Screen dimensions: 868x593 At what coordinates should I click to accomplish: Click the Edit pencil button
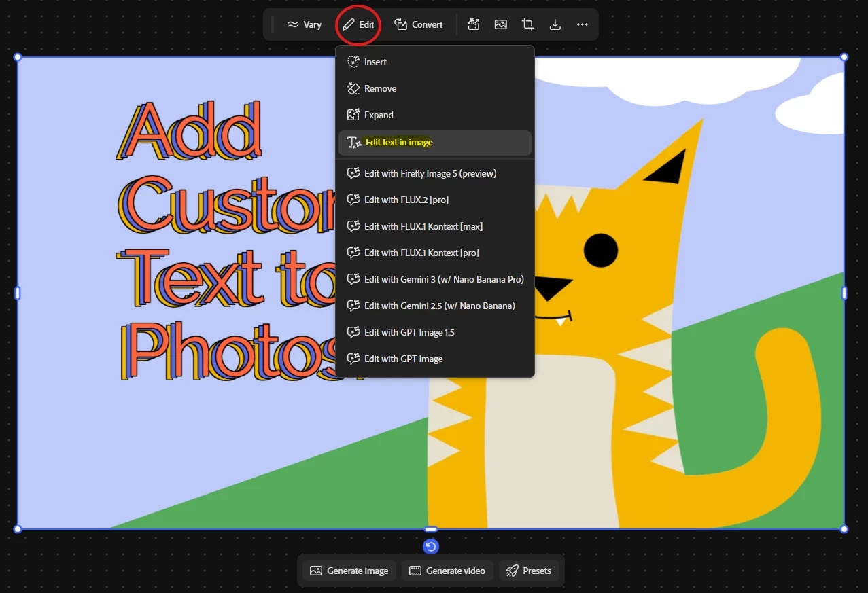click(358, 24)
